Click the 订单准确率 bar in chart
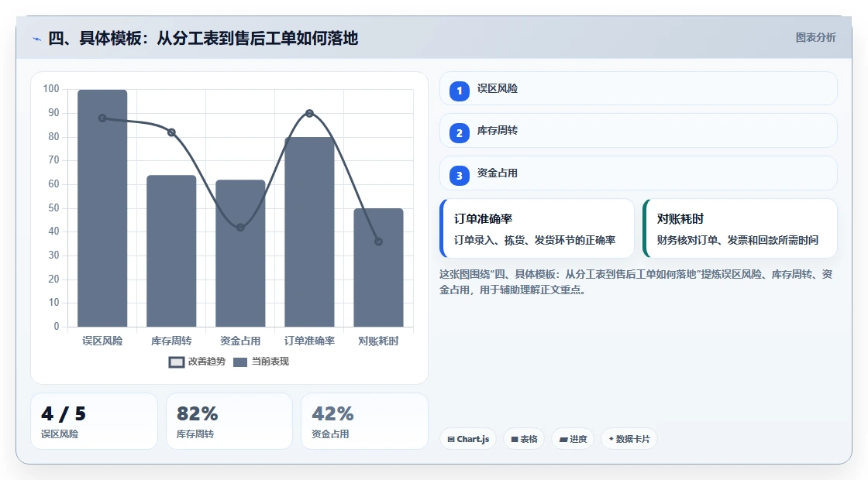This screenshot has width=868, height=480. pos(309,231)
